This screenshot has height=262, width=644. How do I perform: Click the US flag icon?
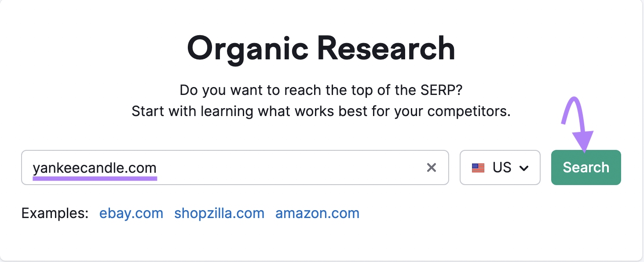(478, 168)
